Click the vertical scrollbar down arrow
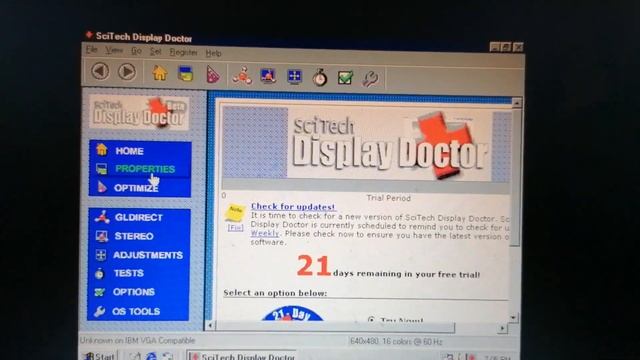640x360 pixels. (x=513, y=317)
